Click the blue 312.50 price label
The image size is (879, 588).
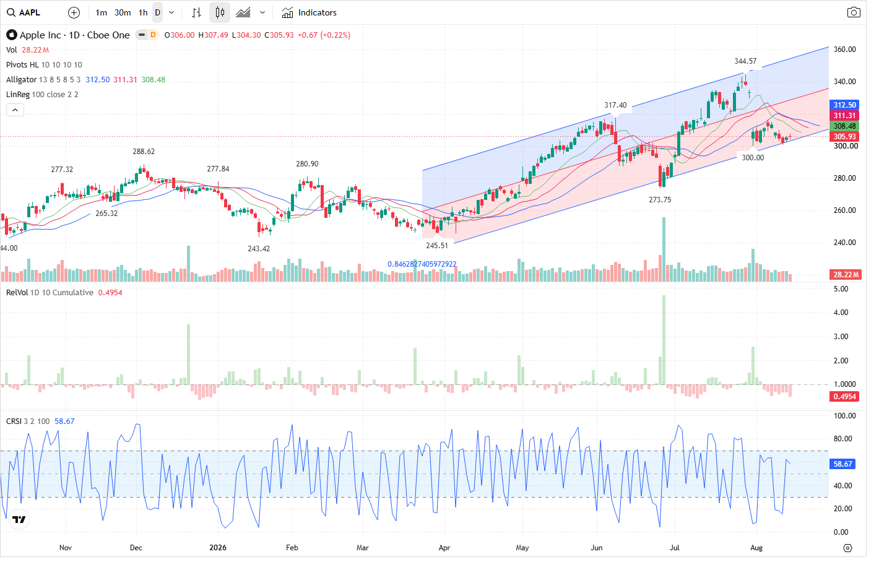(x=844, y=105)
